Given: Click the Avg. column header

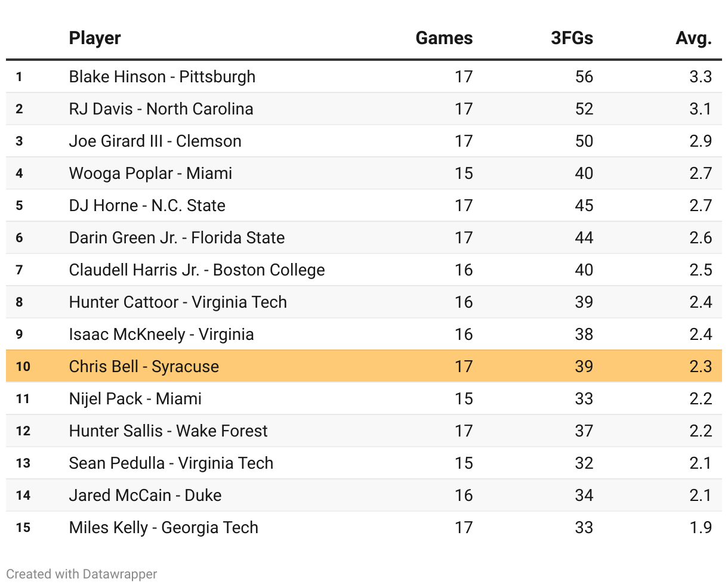Looking at the screenshot, I should [693, 38].
